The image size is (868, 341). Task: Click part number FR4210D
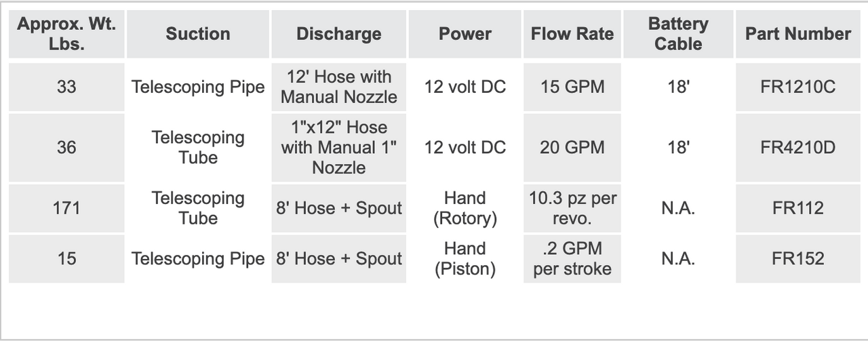pyautogui.click(x=797, y=147)
